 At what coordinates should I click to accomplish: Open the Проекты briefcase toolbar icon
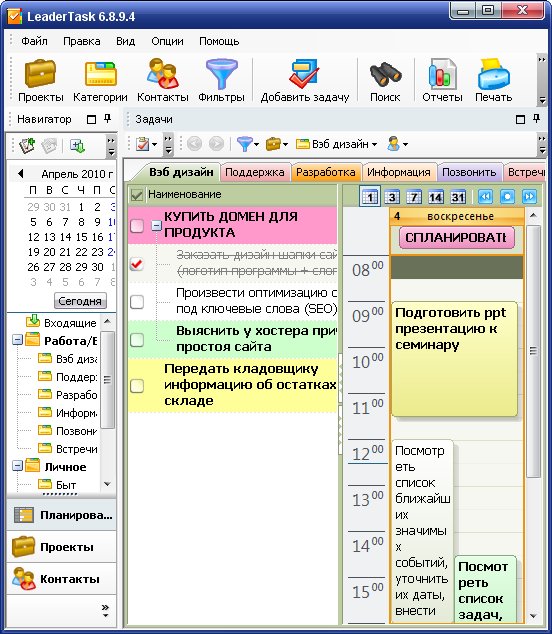pos(40,80)
